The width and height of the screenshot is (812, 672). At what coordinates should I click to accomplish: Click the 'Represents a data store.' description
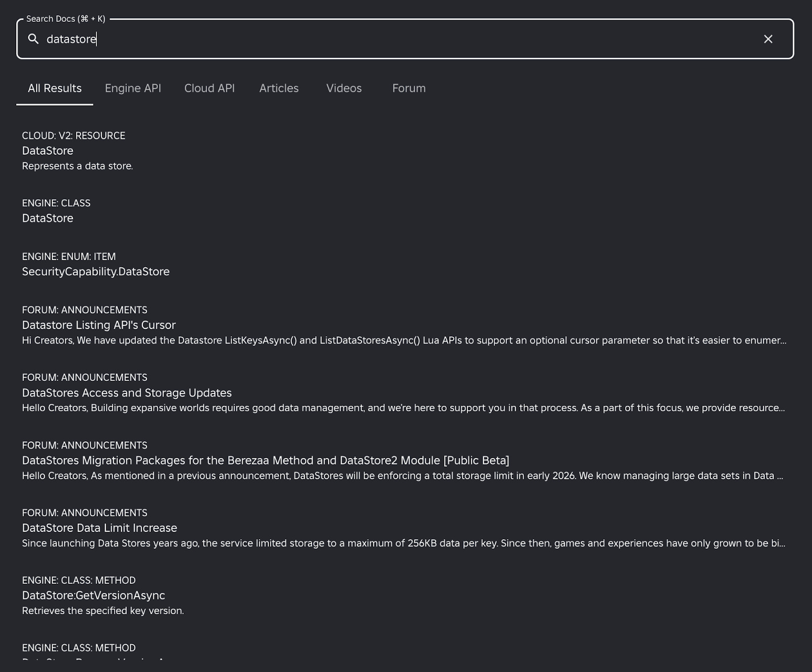point(78,166)
